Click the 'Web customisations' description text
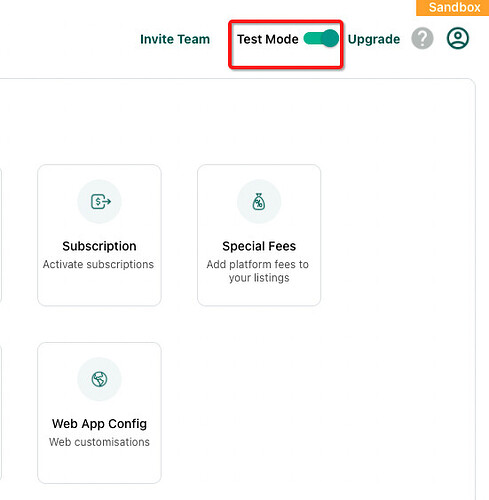The height and width of the screenshot is (500, 489). pos(99,442)
